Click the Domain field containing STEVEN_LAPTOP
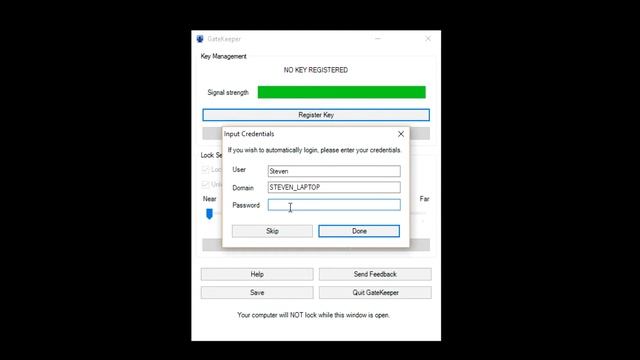Screen dimensions: 640x360 tap(334, 187)
